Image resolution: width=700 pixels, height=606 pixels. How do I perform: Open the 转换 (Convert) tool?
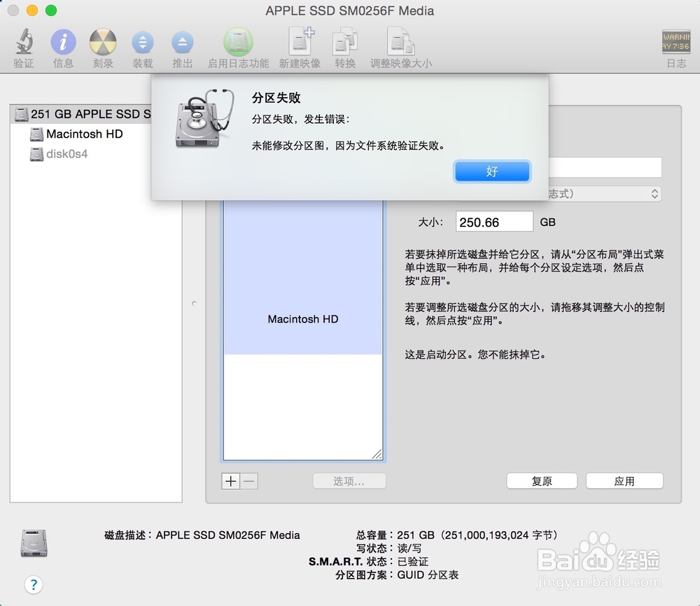[x=344, y=42]
